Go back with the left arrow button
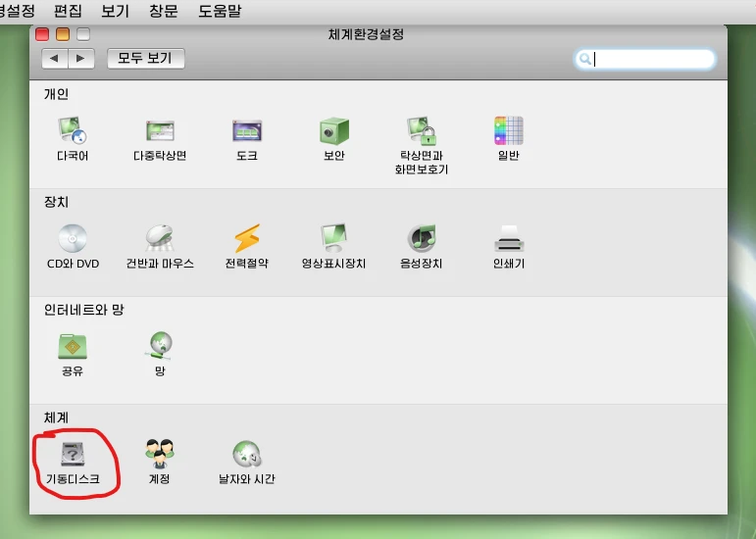Viewport: 756px width, 539px height. [55, 58]
